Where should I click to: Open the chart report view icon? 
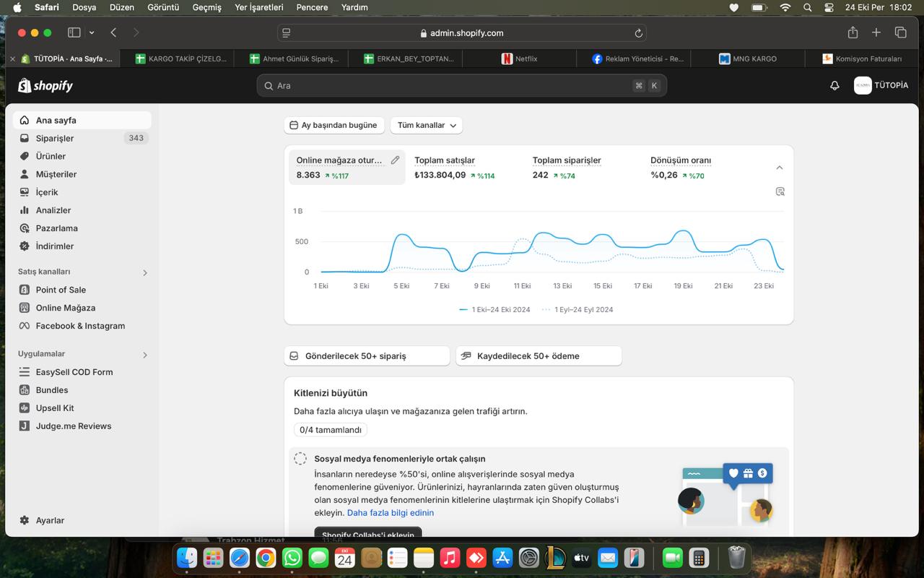[x=780, y=191]
